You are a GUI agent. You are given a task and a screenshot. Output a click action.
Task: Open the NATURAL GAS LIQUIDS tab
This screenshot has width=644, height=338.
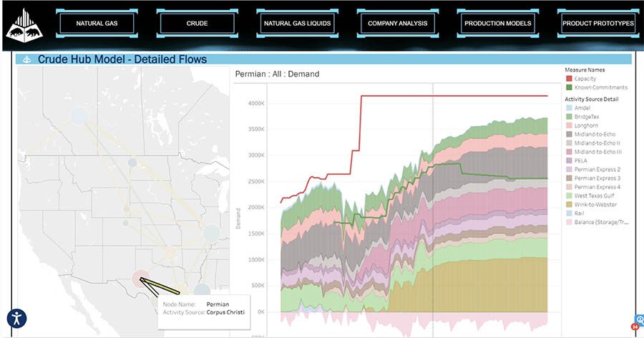pyautogui.click(x=298, y=24)
